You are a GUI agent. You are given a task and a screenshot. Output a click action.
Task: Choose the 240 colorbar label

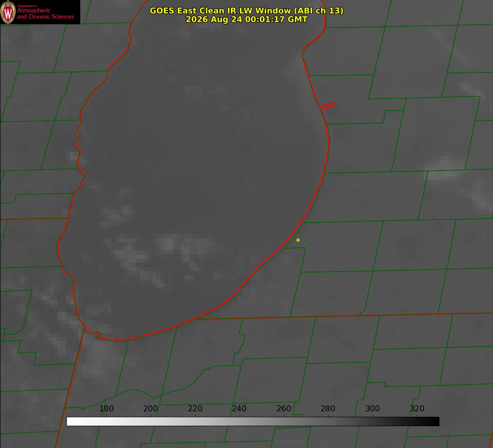point(239,408)
